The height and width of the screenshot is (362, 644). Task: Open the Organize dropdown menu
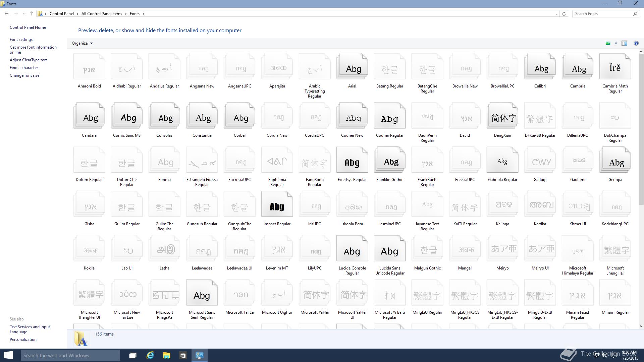82,43
